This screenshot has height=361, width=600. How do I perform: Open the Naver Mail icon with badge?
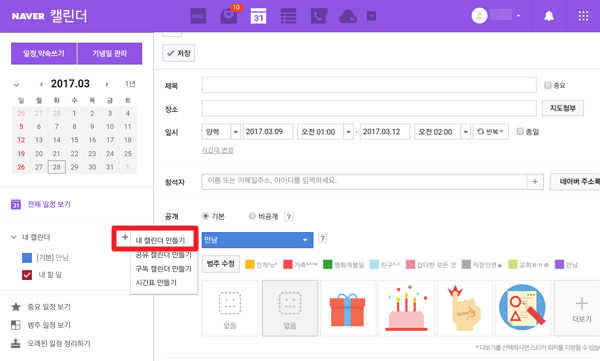(228, 16)
